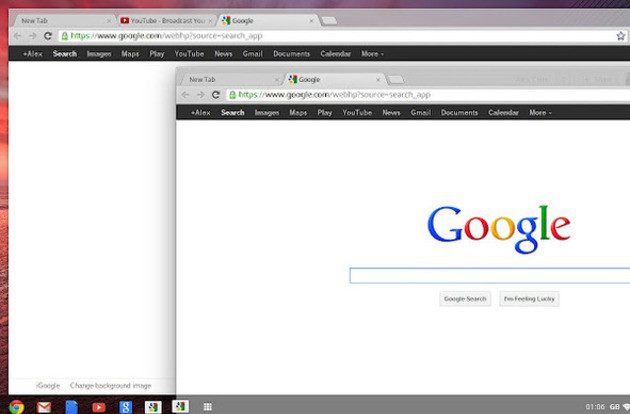This screenshot has height=414, width=630.
Task: Open the blue Docs shelf icon
Action: click(72, 407)
